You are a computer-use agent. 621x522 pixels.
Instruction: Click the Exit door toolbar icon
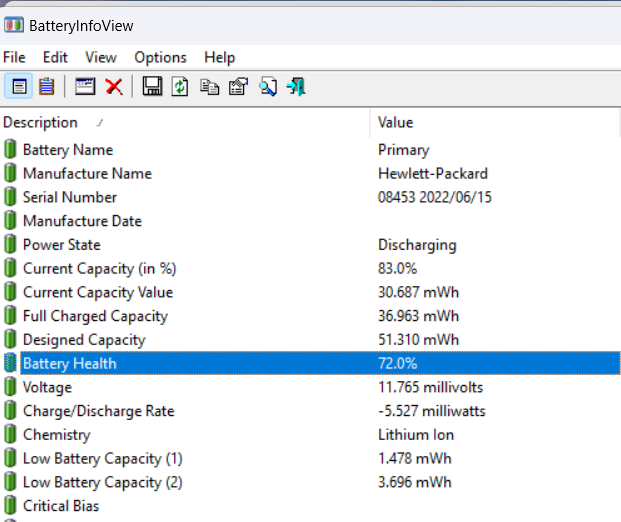coord(297,86)
